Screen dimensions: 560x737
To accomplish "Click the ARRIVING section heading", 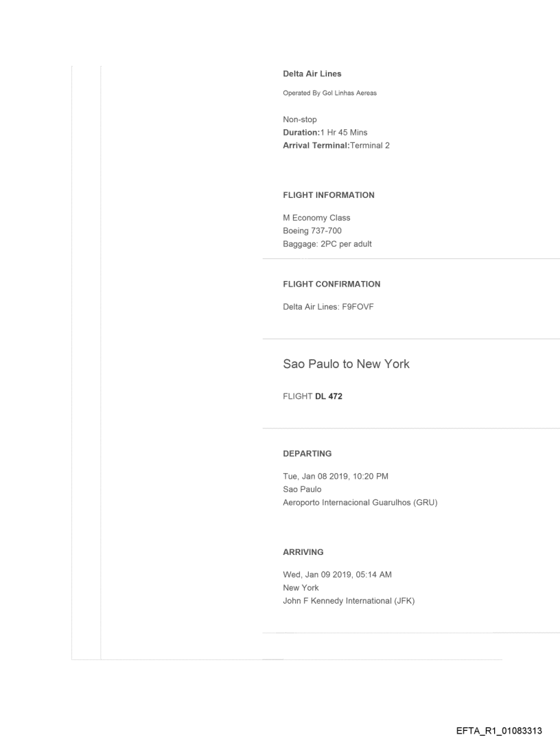I will [x=303, y=552].
